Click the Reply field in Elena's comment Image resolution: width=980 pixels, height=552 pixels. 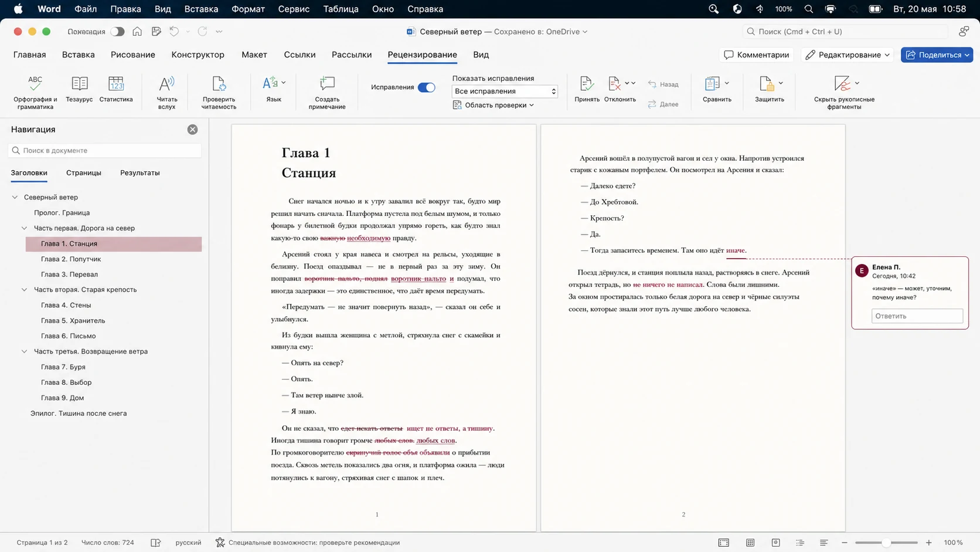click(x=917, y=316)
